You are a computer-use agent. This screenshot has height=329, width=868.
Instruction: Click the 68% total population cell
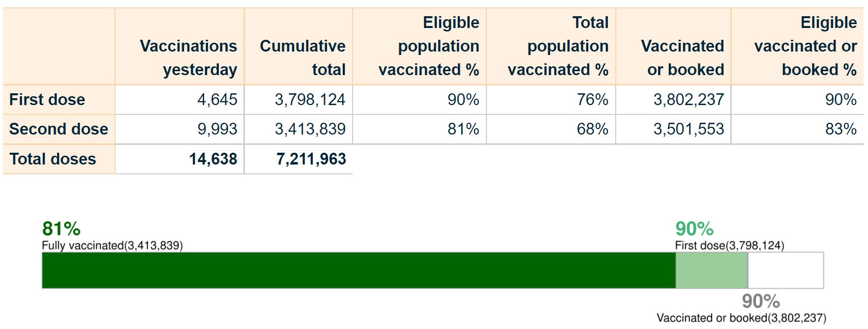(592, 129)
